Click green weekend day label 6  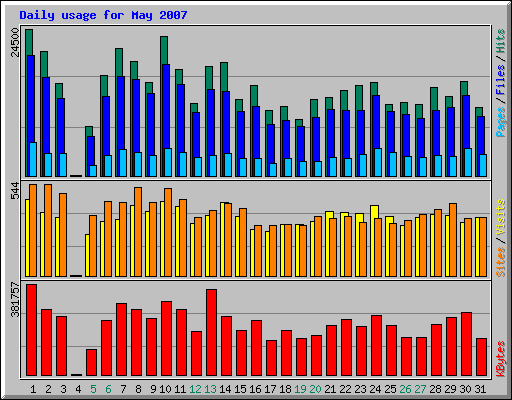[108, 389]
